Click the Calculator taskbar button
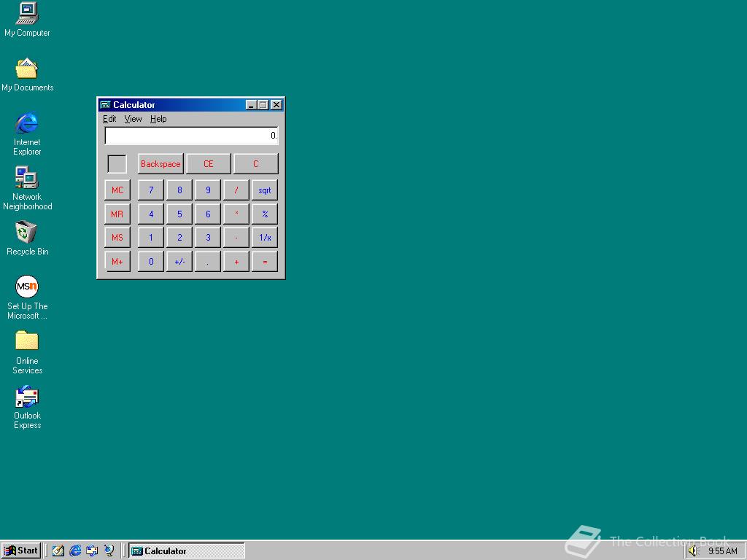 187,551
